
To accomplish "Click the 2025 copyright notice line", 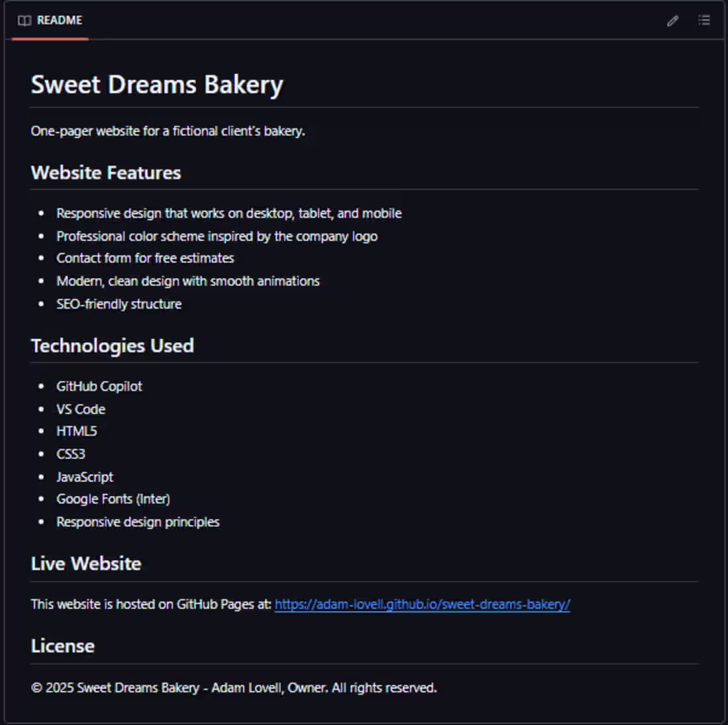I will tap(234, 687).
